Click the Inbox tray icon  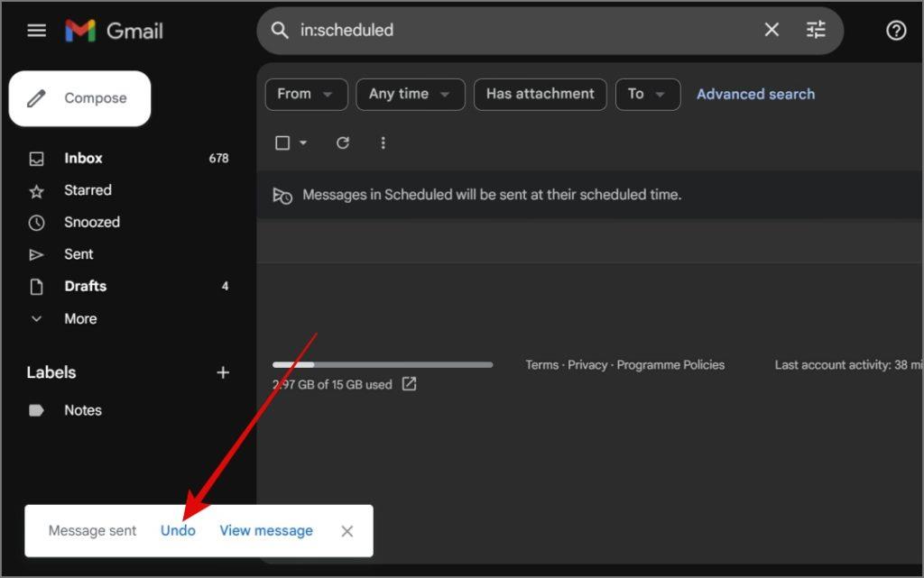(36, 159)
